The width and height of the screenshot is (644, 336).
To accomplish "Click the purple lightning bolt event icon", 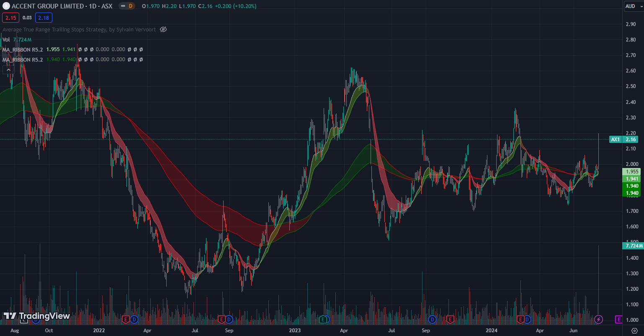I will tap(599, 320).
